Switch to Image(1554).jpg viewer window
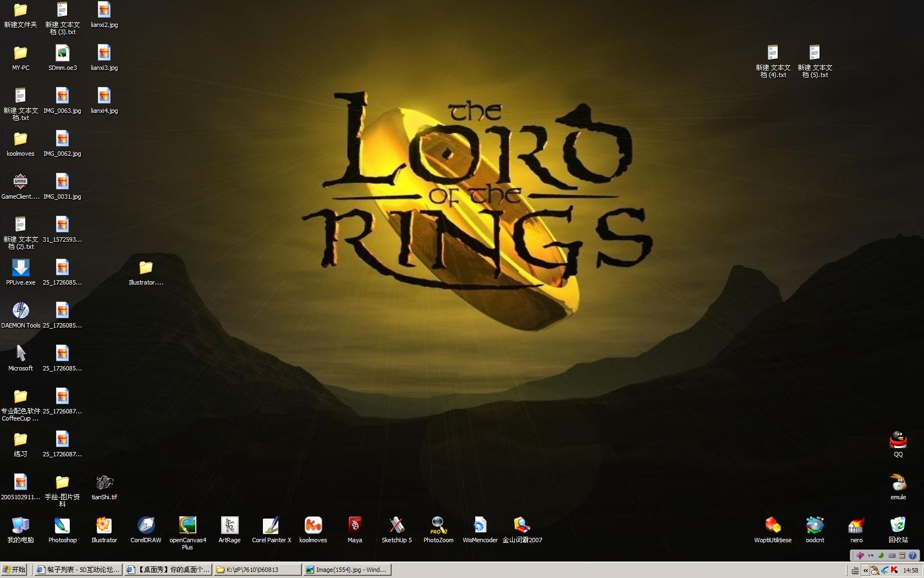924x578 pixels. (348, 570)
